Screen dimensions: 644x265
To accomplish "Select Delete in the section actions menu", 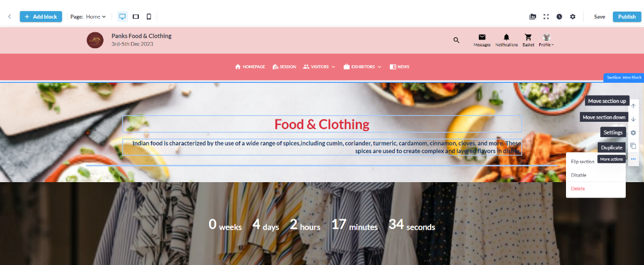I will [x=578, y=189].
